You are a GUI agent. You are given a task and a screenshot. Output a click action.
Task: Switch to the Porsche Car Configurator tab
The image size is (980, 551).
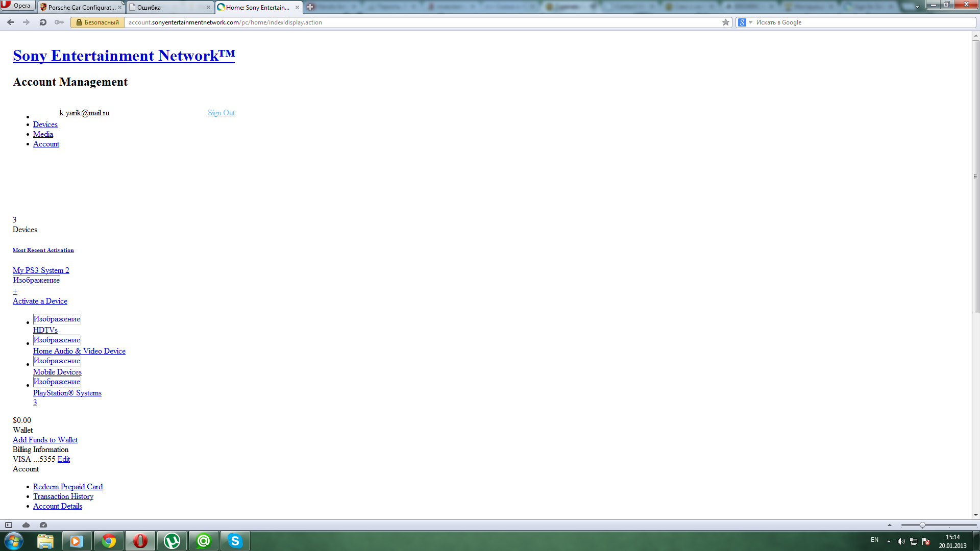coord(81,8)
